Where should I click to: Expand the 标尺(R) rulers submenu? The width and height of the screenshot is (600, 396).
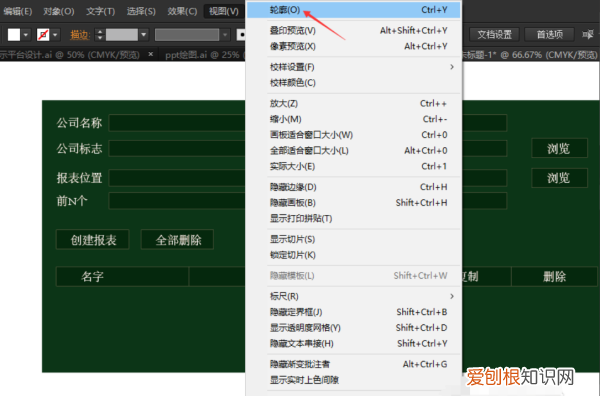pyautogui.click(x=354, y=296)
